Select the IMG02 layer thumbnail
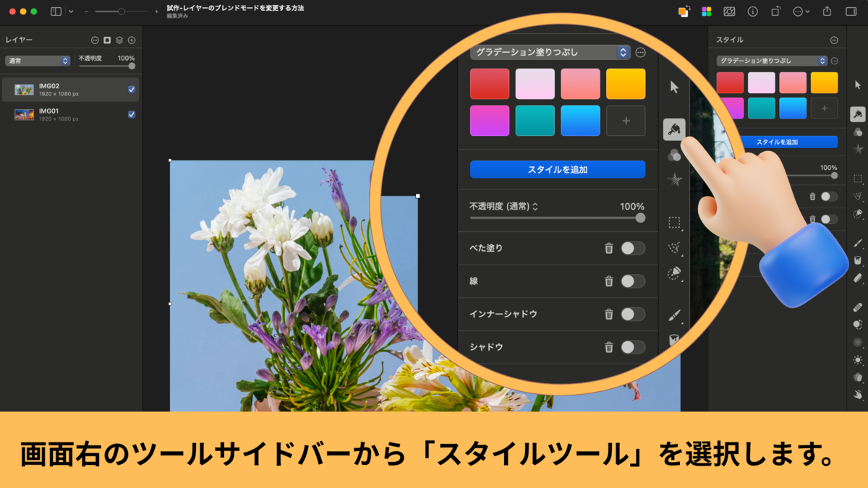 (x=25, y=90)
